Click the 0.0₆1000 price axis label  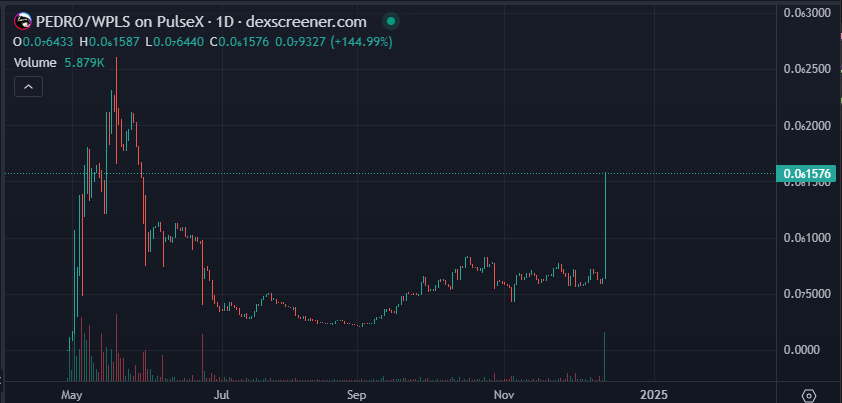point(809,238)
